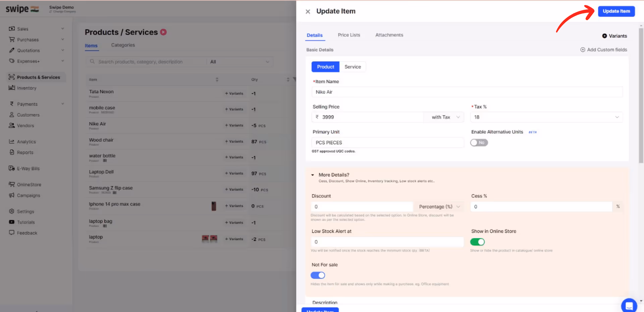Viewport: 644px width, 312px height.
Task: Open the Items tab
Action: pyautogui.click(x=91, y=46)
